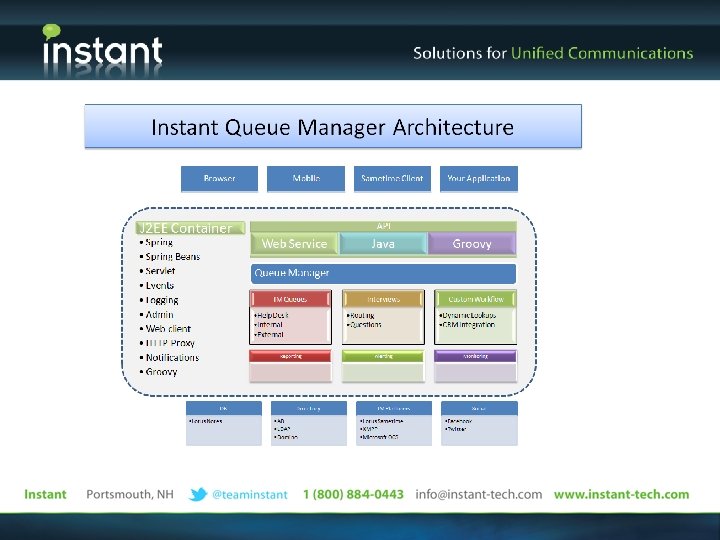Click the J2EE Container heading
Viewport: 720px width, 540px height.
pyautogui.click(x=190, y=228)
